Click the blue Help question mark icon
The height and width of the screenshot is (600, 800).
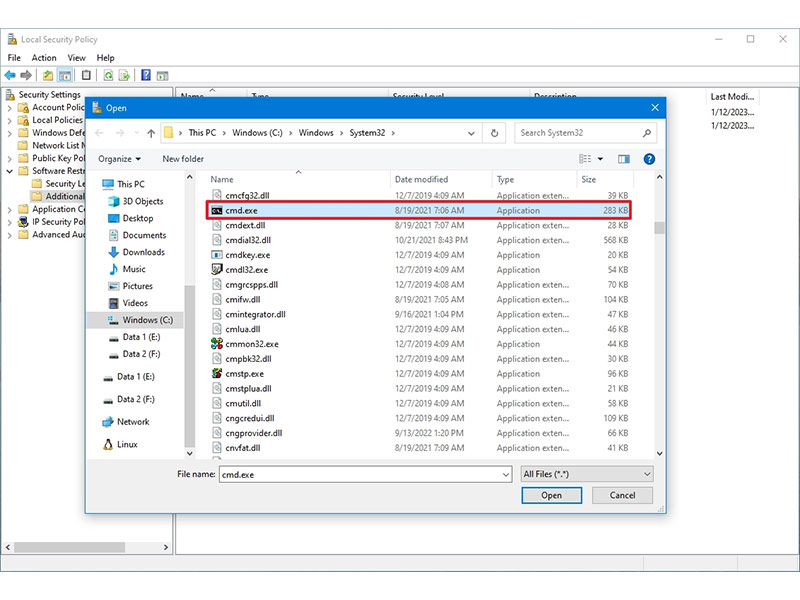(x=649, y=159)
